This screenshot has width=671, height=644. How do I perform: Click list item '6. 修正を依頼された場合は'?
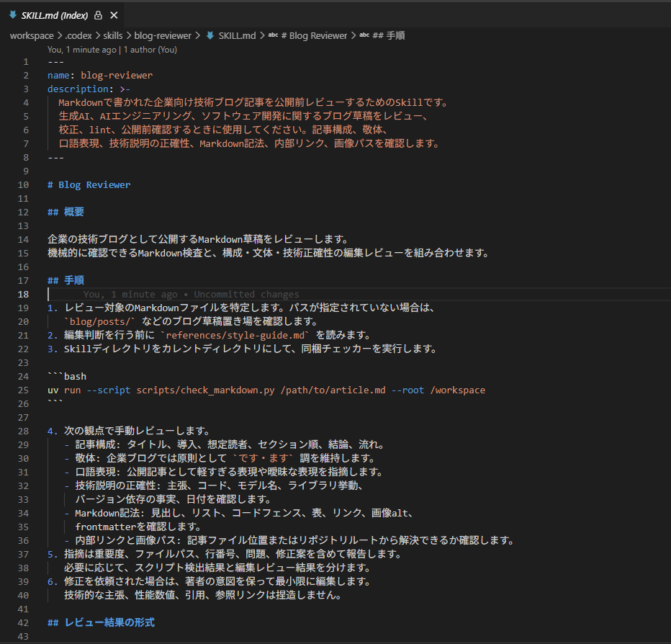(x=210, y=582)
